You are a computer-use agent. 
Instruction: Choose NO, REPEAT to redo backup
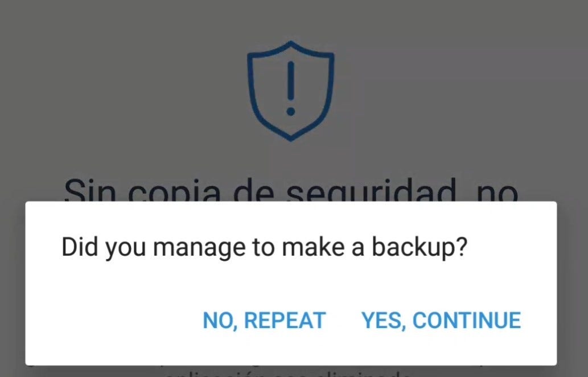pos(264,321)
